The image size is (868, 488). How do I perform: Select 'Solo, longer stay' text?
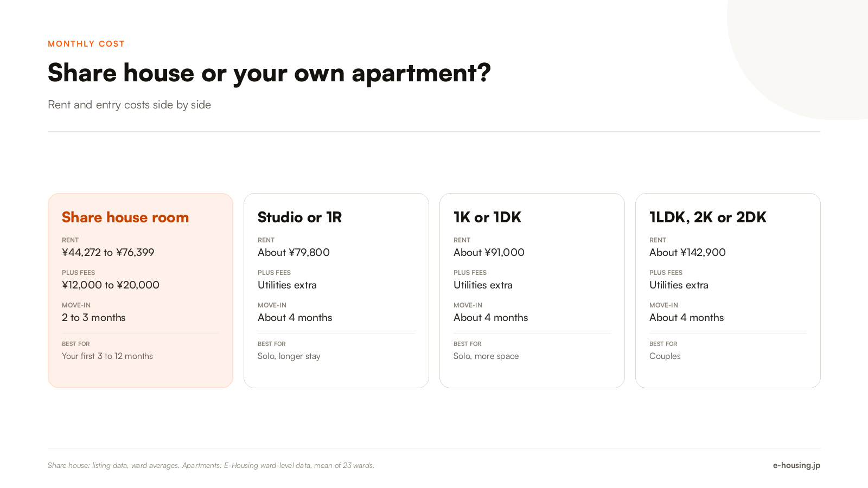(x=289, y=356)
